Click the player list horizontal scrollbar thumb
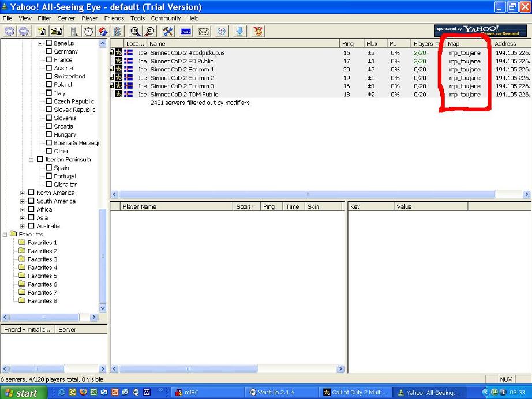The image size is (532, 399). [189, 369]
